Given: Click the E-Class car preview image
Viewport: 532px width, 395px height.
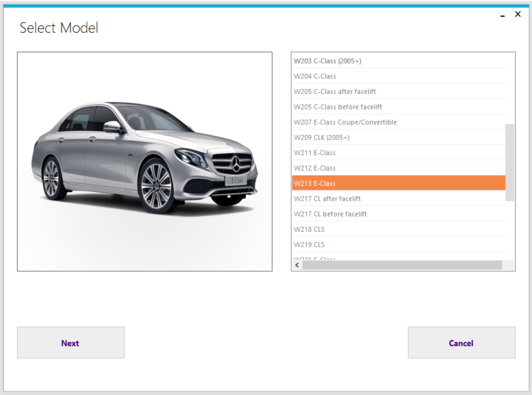Looking at the screenshot, I should click(x=145, y=161).
